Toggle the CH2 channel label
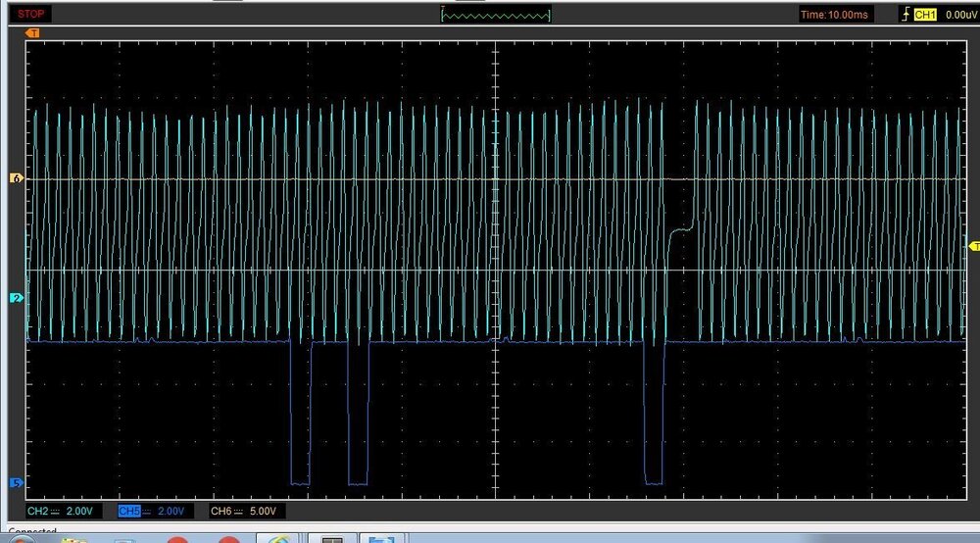This screenshot has width=980, height=543. click(36, 512)
